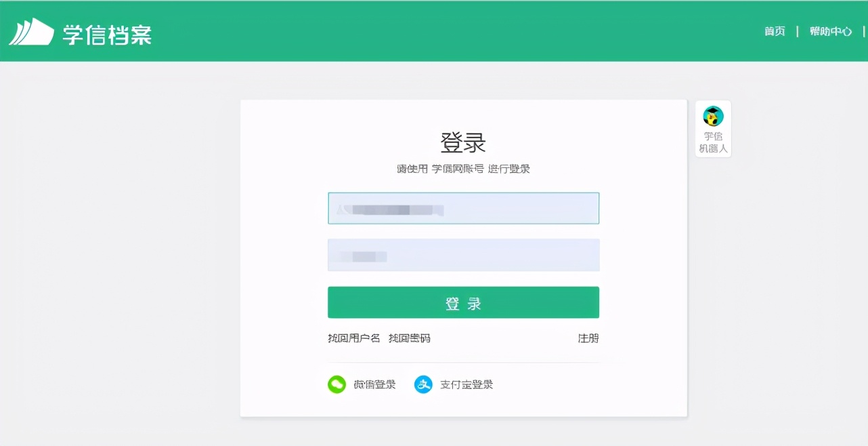Click the blue Alipay login icon

tap(423, 384)
